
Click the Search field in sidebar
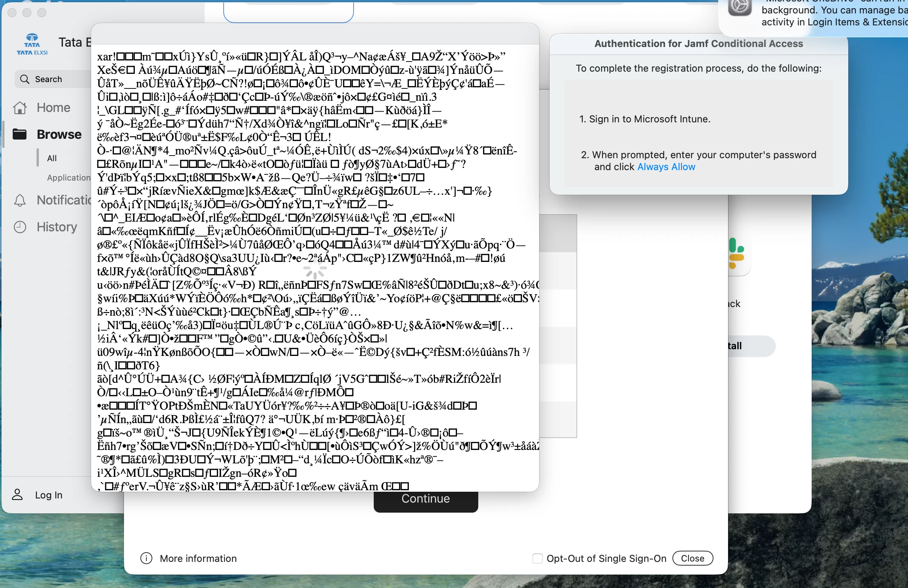(x=53, y=79)
